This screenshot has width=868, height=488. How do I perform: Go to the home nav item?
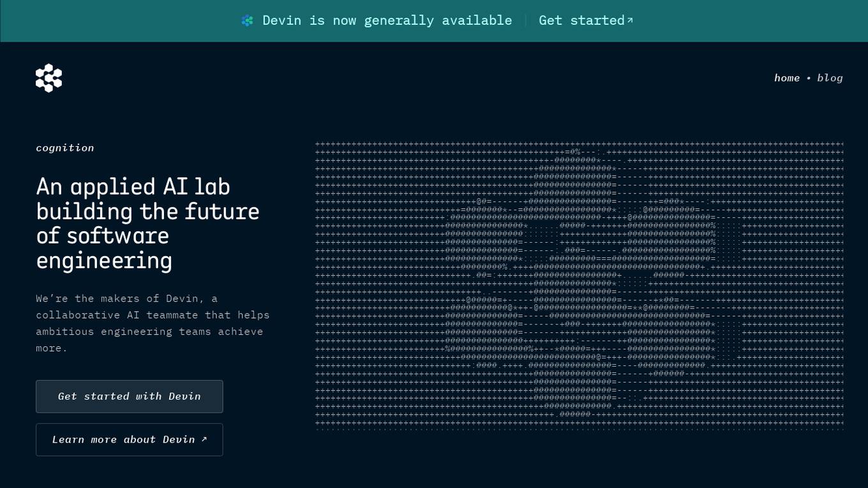point(787,78)
